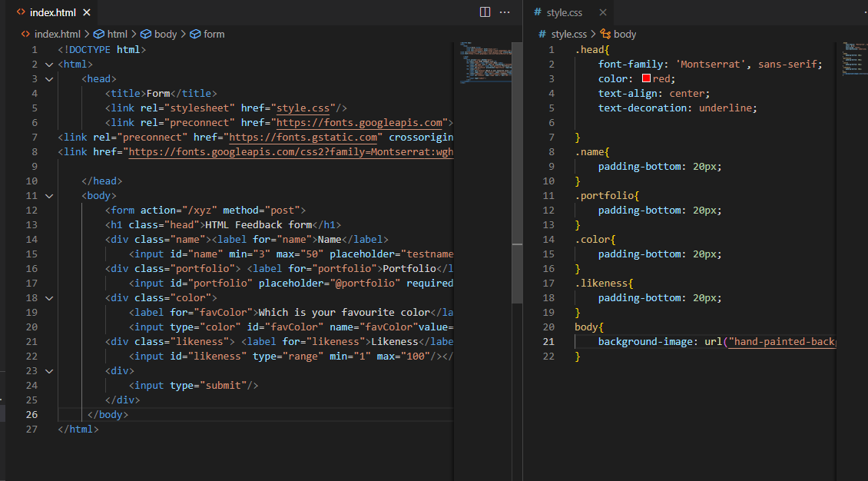Click the split editor icon in title bar
The image size is (868, 481).
(x=485, y=12)
